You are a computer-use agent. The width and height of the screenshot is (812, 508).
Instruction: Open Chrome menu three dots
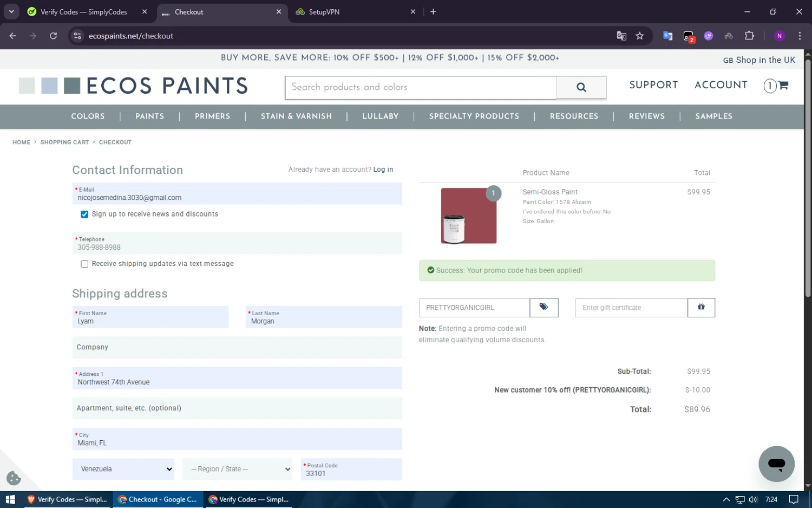pyautogui.click(x=800, y=36)
